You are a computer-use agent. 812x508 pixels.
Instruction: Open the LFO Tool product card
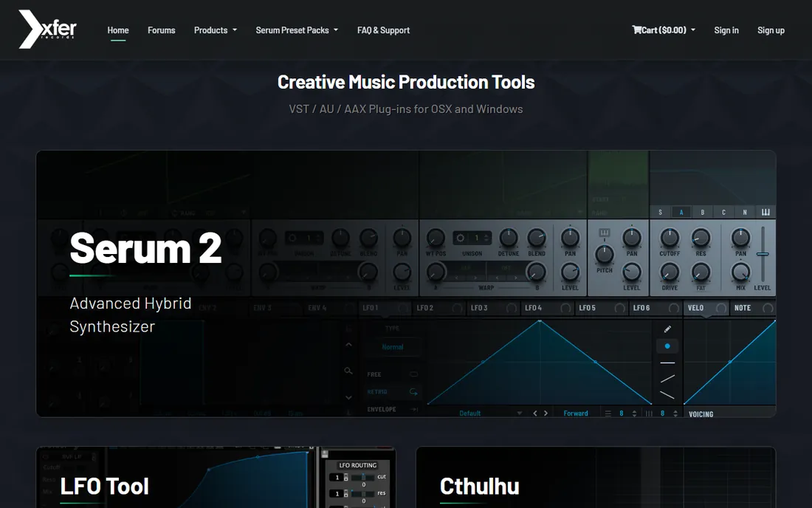[216, 477]
